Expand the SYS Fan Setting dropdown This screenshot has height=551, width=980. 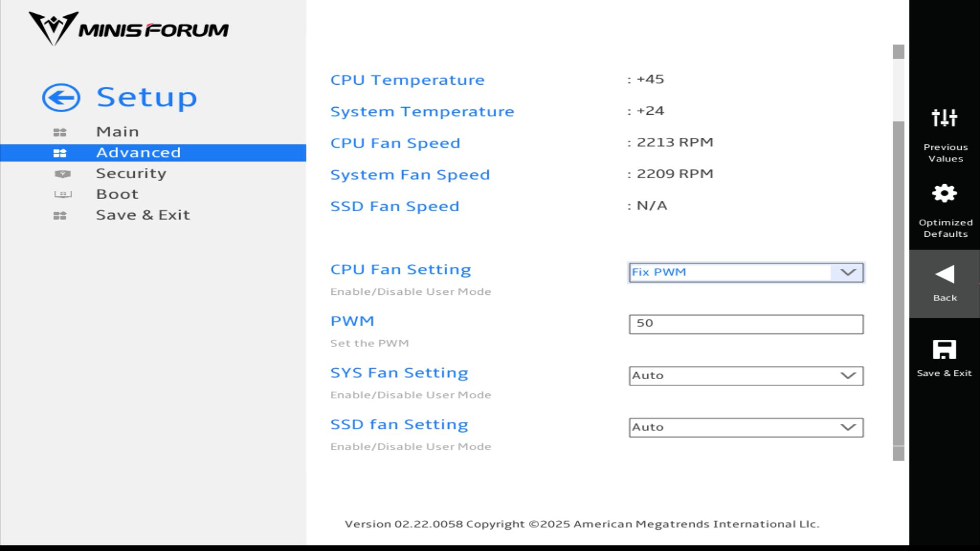(x=746, y=376)
